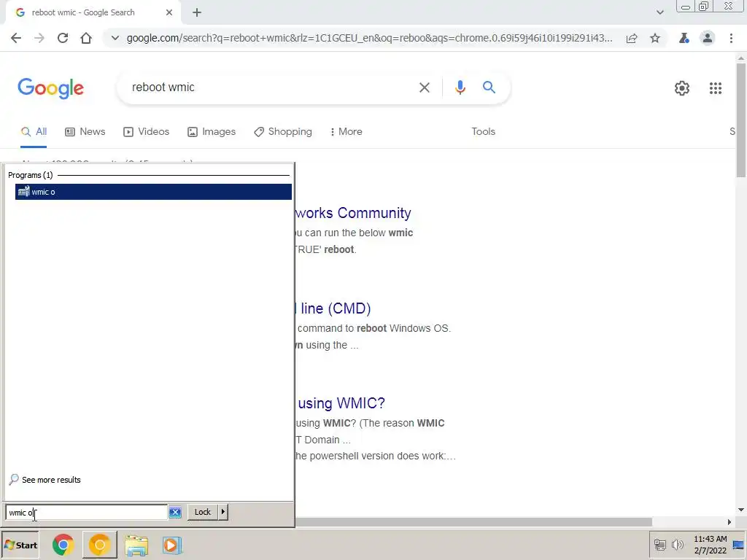Switch to Videos results
Image resolution: width=747 pixels, height=560 pixels.
146,132
